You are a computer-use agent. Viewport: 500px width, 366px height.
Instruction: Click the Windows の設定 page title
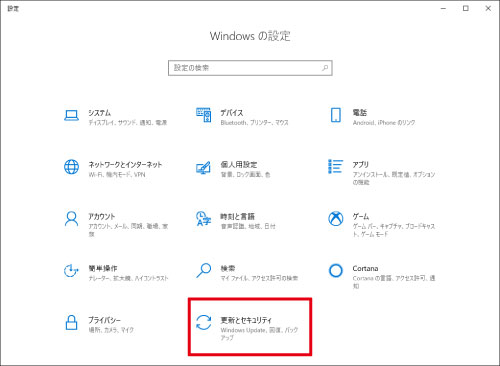click(250, 36)
